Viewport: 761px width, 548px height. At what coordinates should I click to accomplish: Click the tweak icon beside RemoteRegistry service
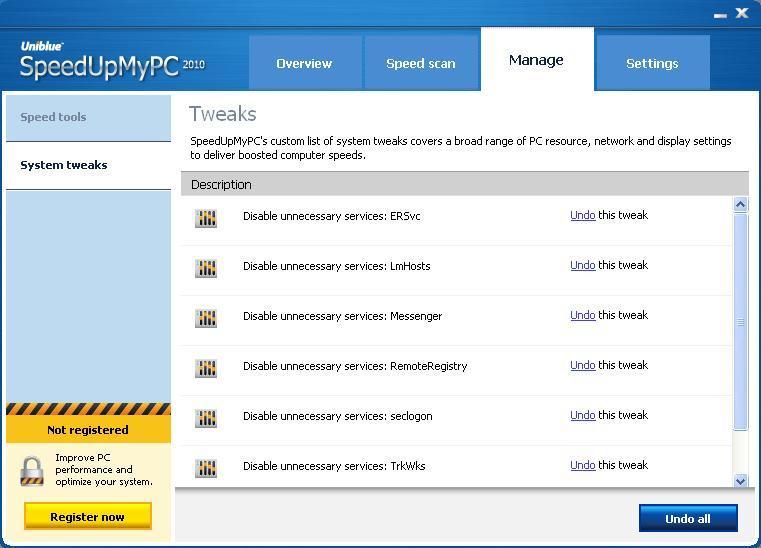click(206, 368)
